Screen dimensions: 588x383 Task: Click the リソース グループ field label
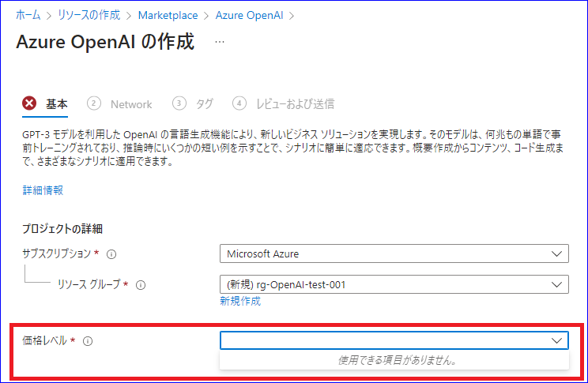[x=89, y=284]
